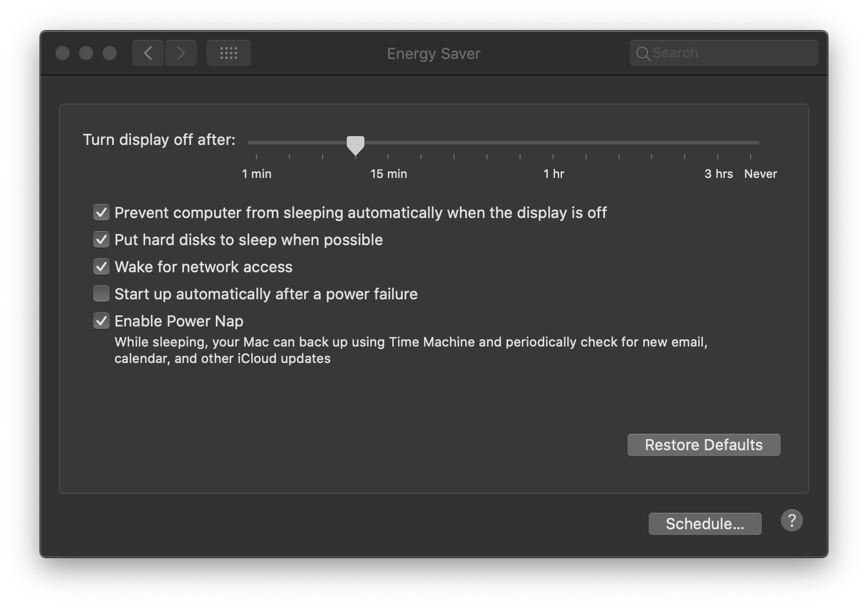Toggle Wake for network access
Viewport: 868px width, 607px height.
pos(101,266)
